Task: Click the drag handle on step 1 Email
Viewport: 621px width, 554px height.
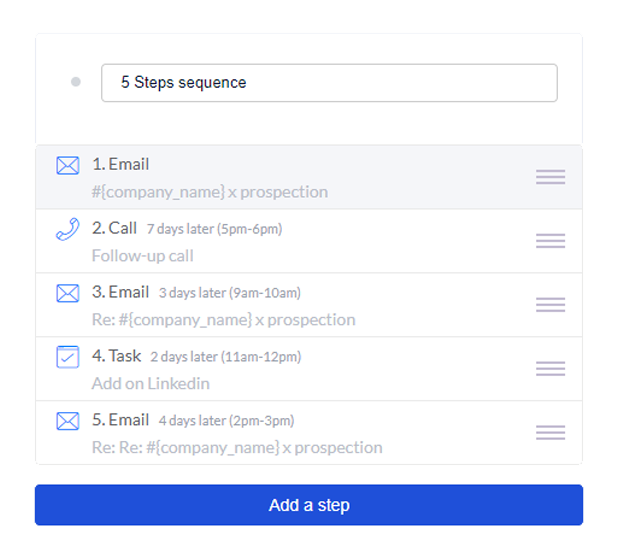Action: (x=551, y=177)
